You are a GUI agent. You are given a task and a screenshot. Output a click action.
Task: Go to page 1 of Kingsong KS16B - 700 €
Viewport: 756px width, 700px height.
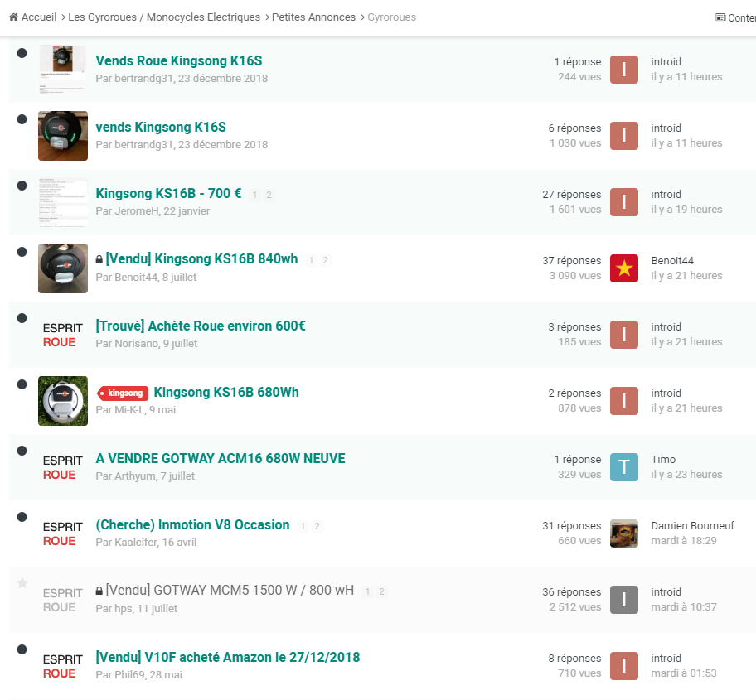[254, 195]
